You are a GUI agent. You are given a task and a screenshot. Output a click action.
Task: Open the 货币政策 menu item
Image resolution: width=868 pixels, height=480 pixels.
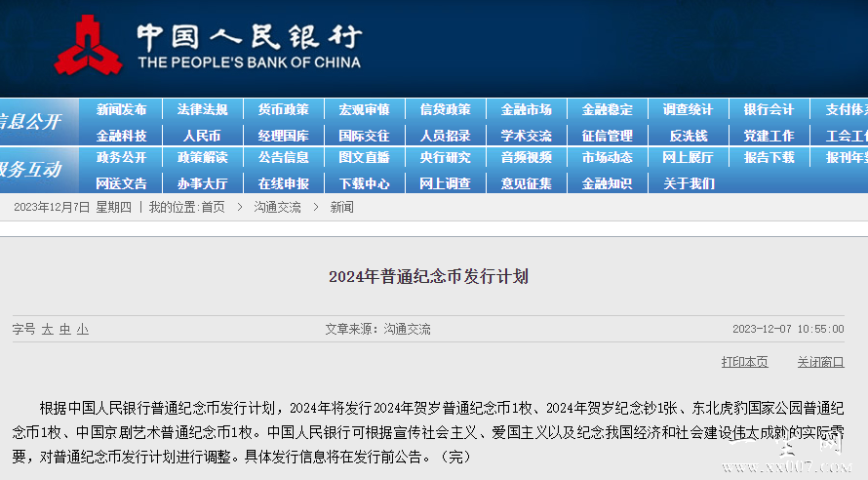tap(284, 109)
